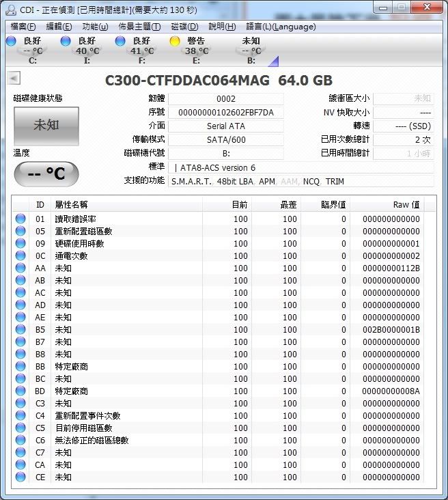Open the 磁碟(D) menu
448x500 pixels.
click(x=184, y=27)
